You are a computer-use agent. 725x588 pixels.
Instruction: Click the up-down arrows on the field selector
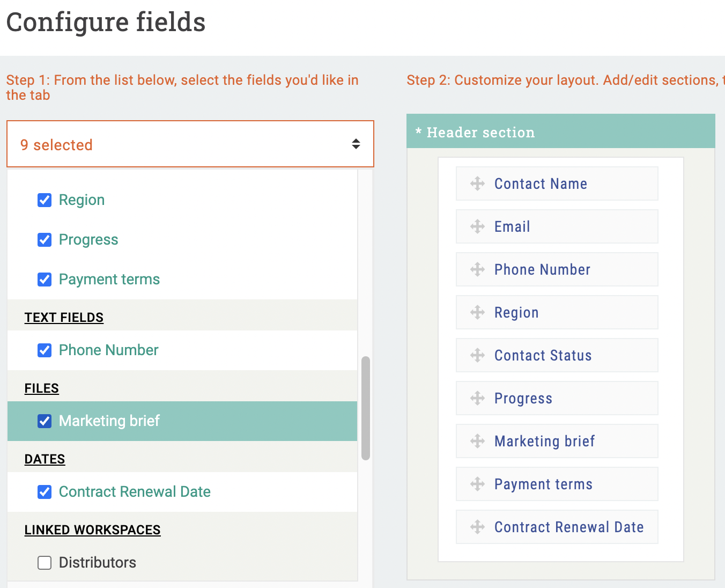(x=356, y=144)
